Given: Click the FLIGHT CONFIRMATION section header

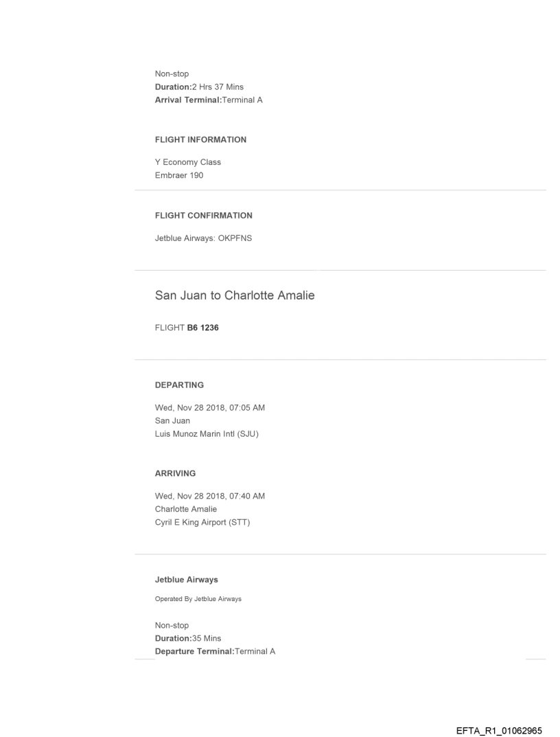Looking at the screenshot, I should [x=204, y=216].
